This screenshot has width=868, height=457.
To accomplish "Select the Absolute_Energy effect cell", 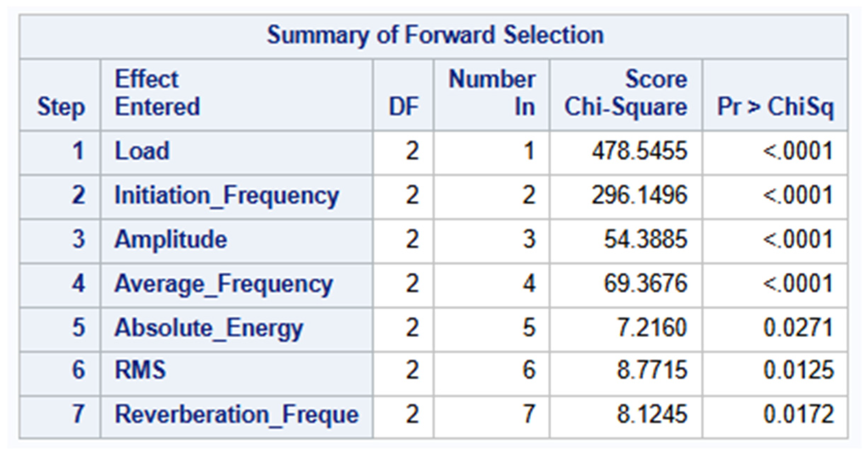I will point(236,329).
